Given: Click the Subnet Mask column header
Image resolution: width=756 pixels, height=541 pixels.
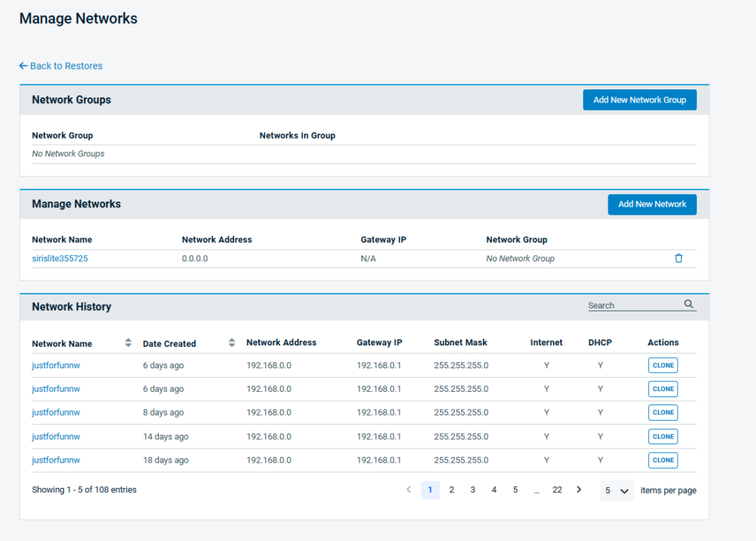Looking at the screenshot, I should tap(461, 342).
